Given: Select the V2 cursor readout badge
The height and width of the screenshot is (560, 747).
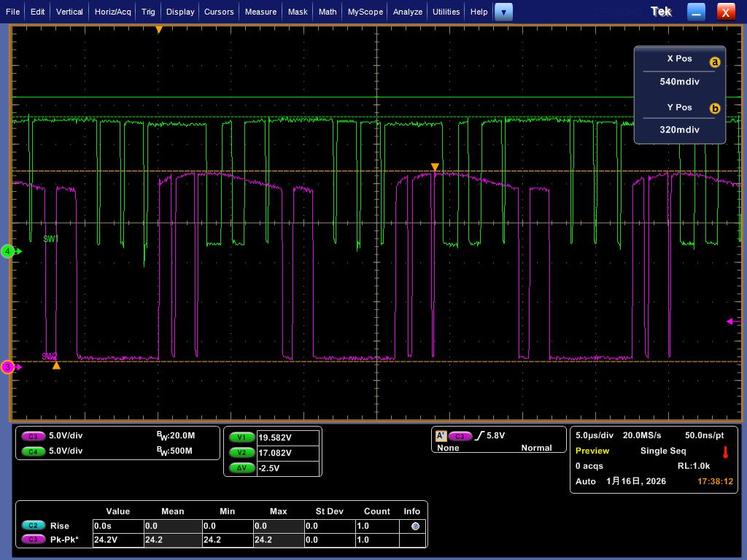Looking at the screenshot, I should pos(241,453).
